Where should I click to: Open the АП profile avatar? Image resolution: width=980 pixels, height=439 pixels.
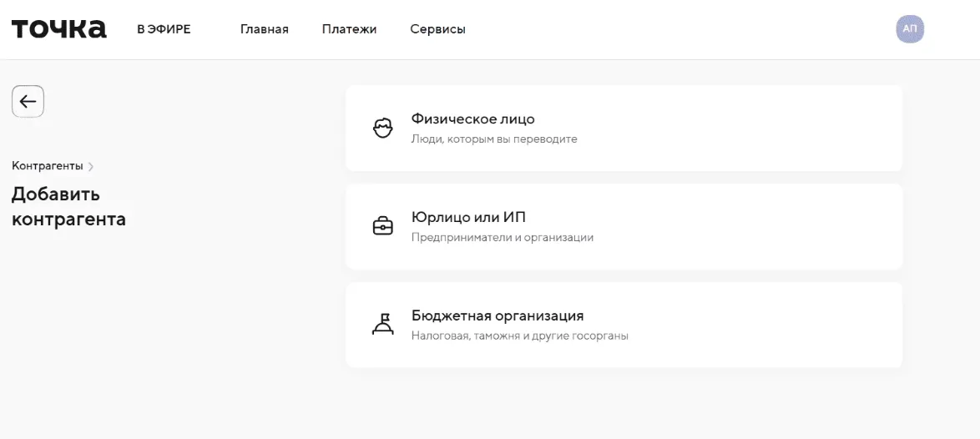click(910, 29)
